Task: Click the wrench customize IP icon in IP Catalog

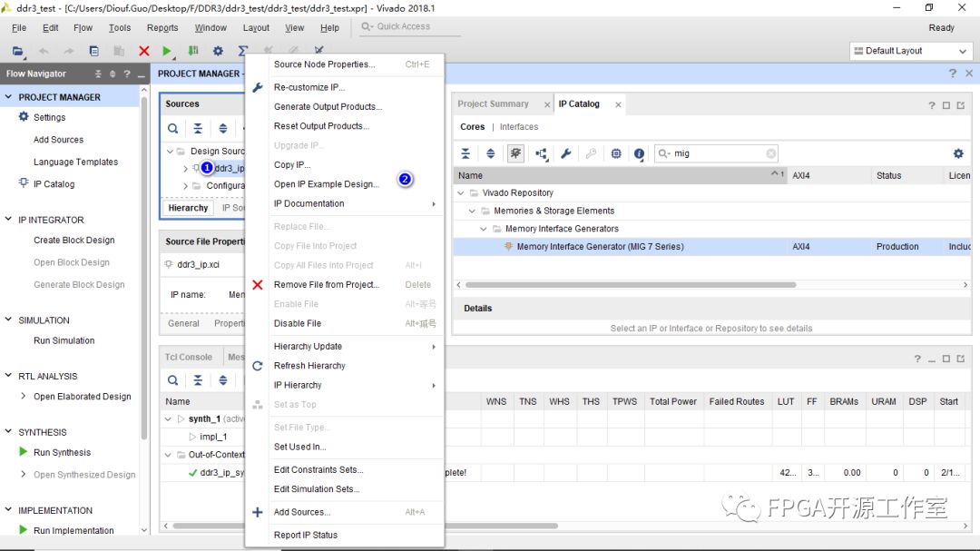Action: (566, 154)
